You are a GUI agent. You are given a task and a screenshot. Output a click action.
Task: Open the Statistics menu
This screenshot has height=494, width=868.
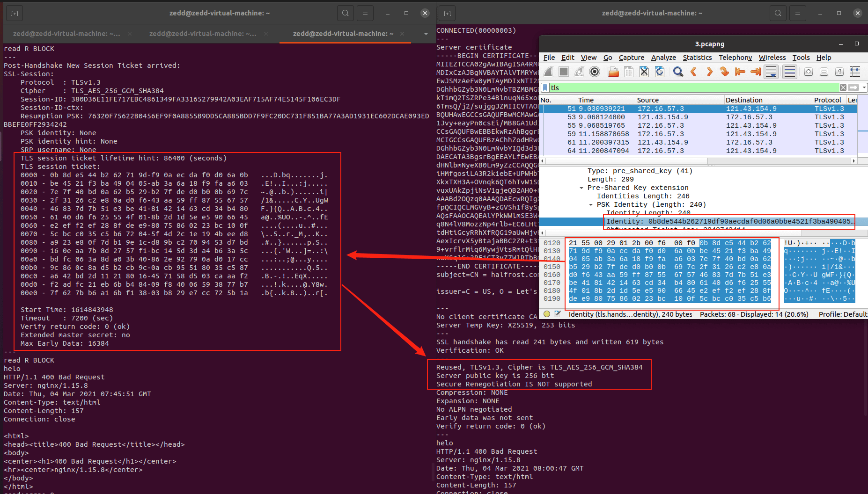click(697, 58)
